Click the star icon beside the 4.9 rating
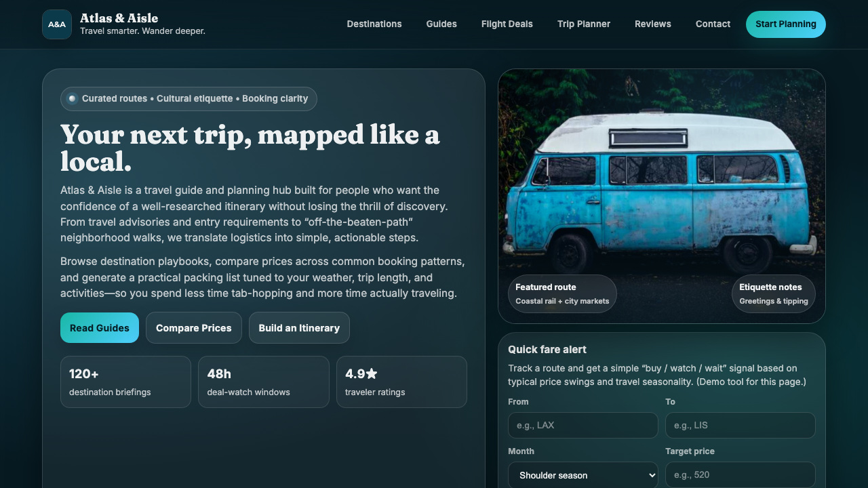Viewport: 868px width, 488px height. 372,372
